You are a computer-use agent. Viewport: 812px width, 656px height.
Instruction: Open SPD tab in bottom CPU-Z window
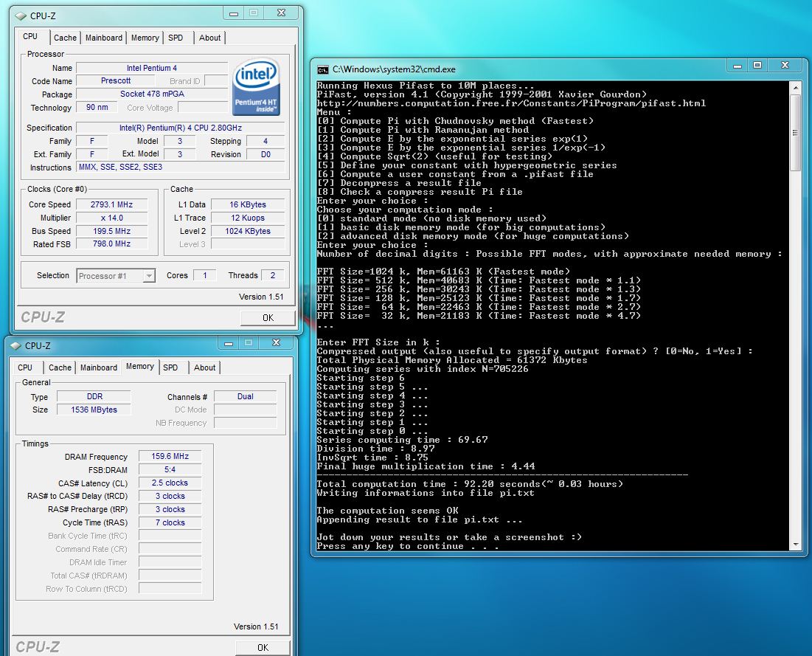tap(170, 367)
